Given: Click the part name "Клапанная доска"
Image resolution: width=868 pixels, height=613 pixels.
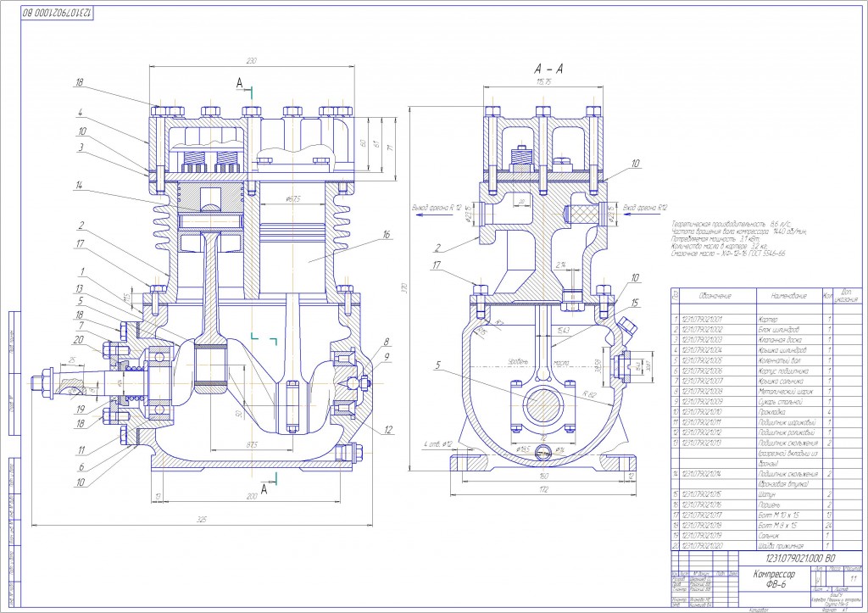Looking at the screenshot, I should click(780, 340).
